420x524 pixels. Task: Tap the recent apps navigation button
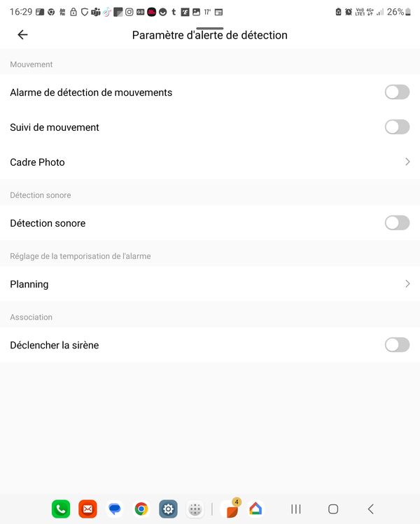(296, 509)
